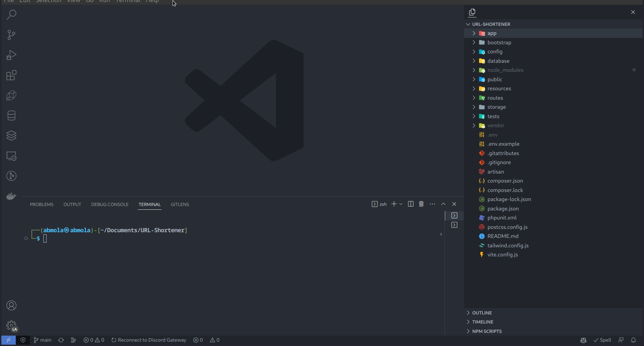Image resolution: width=644 pixels, height=346 pixels.
Task: Open the Remote Explorer view
Action: coord(11,156)
